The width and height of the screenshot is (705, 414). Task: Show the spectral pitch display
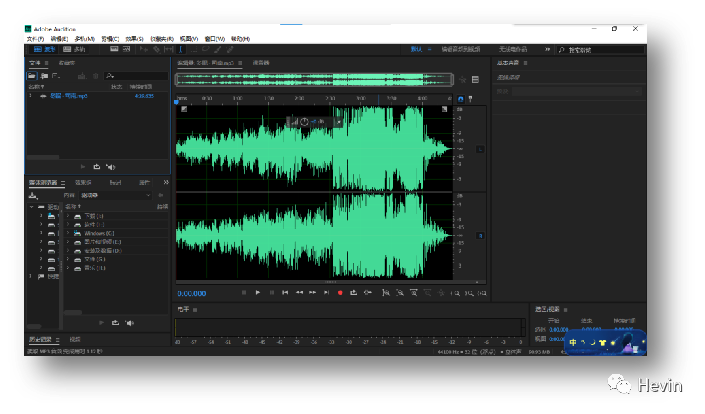[127, 49]
